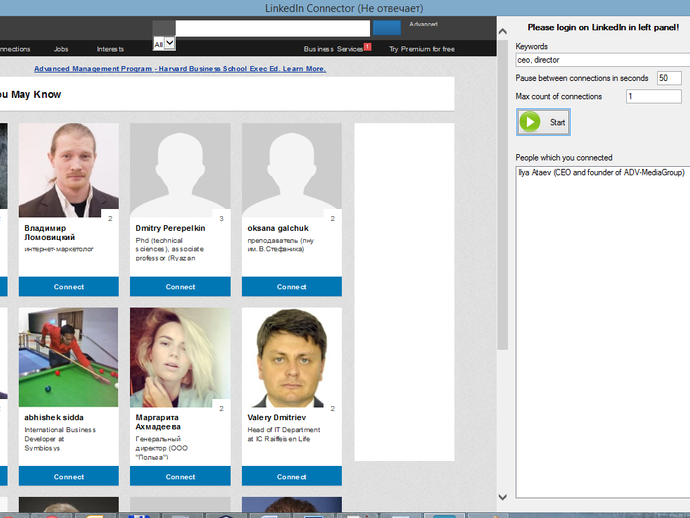
Task: Click the name abhishek sidda
Action: (x=54, y=417)
